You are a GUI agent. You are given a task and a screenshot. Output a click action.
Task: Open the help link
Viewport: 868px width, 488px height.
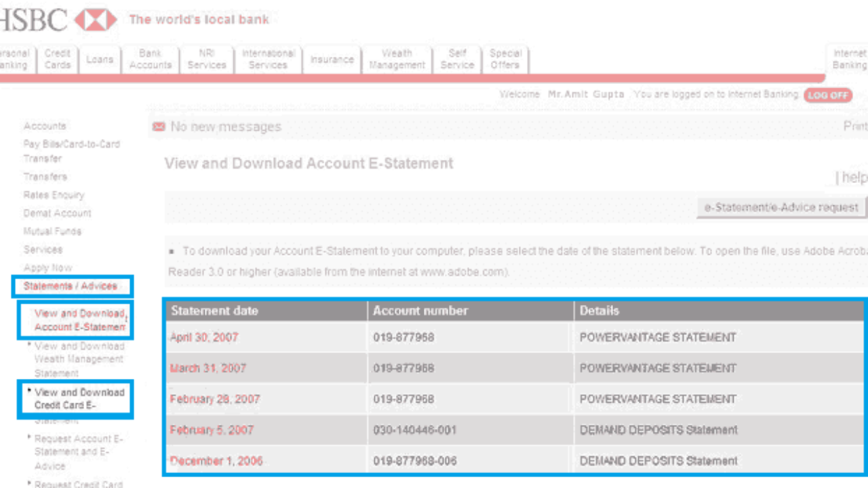(854, 178)
